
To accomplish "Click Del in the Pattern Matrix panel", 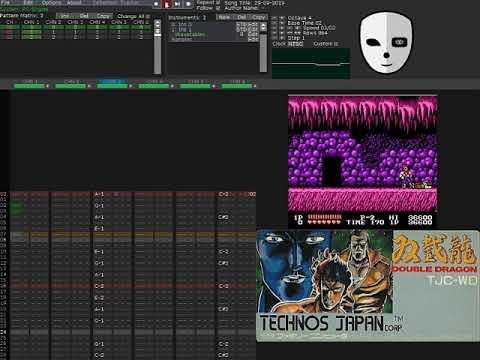I will (x=84, y=16).
